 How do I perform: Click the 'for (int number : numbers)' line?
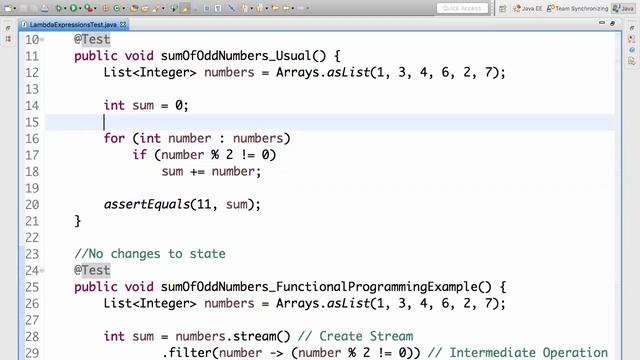coord(197,139)
